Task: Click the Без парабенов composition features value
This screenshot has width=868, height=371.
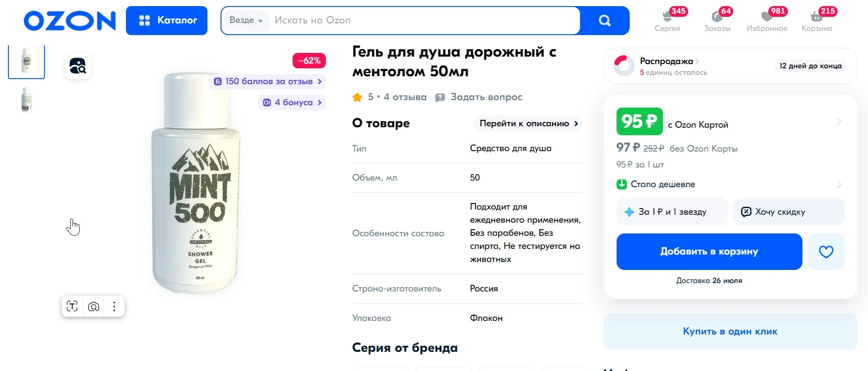Action: coord(525,233)
